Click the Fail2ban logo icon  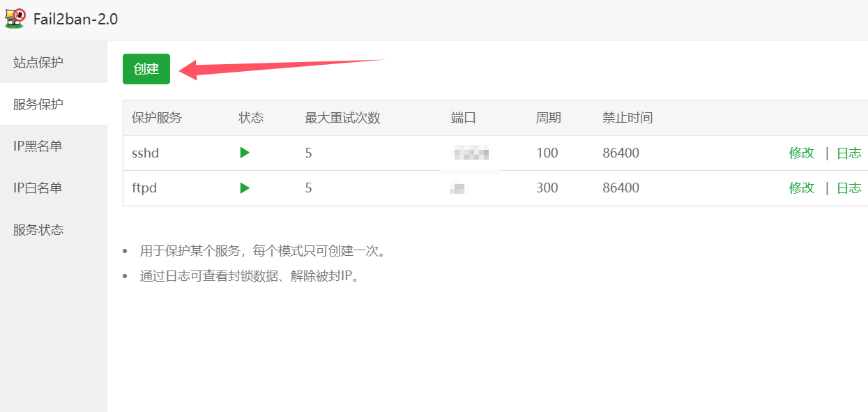(15, 18)
